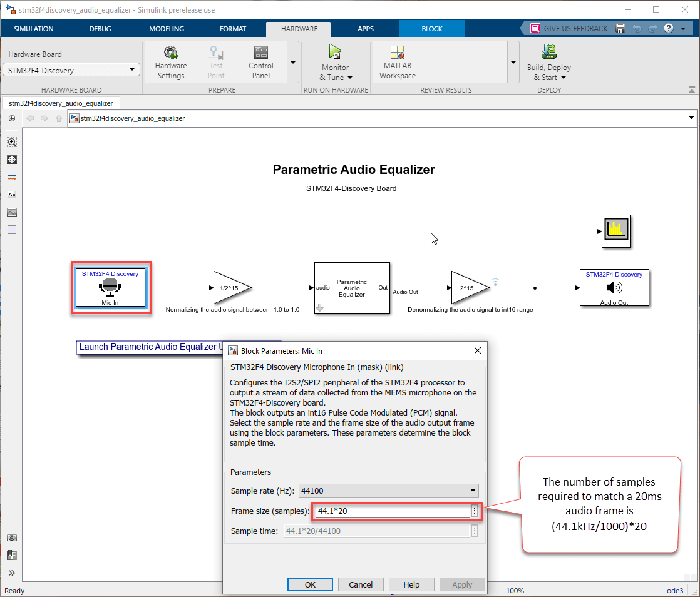This screenshot has height=597, width=700.
Task: Click the Save icon in title ribbon
Action: tap(620, 29)
